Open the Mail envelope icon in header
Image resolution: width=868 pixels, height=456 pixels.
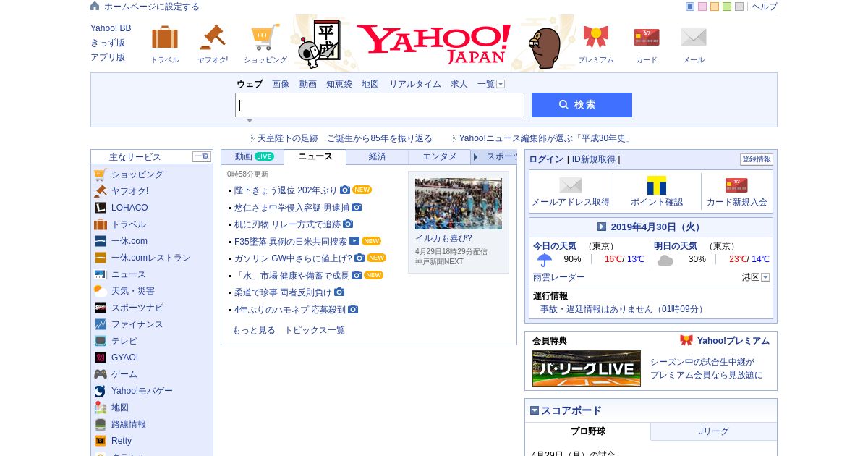pos(694,37)
